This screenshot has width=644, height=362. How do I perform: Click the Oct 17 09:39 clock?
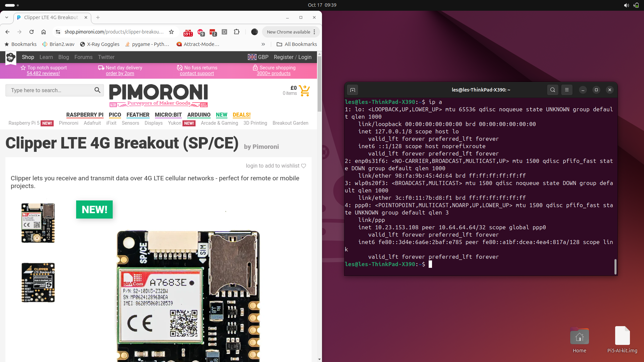click(322, 5)
